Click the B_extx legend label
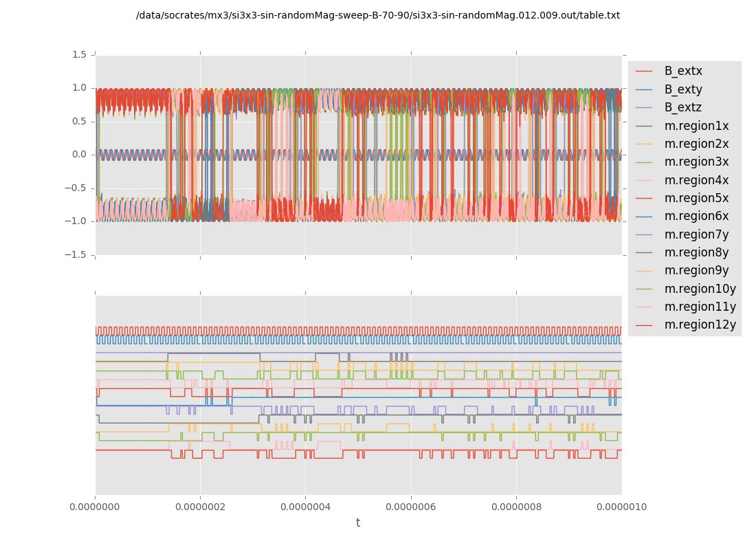Screen dimensions: 756x550 click(x=682, y=71)
